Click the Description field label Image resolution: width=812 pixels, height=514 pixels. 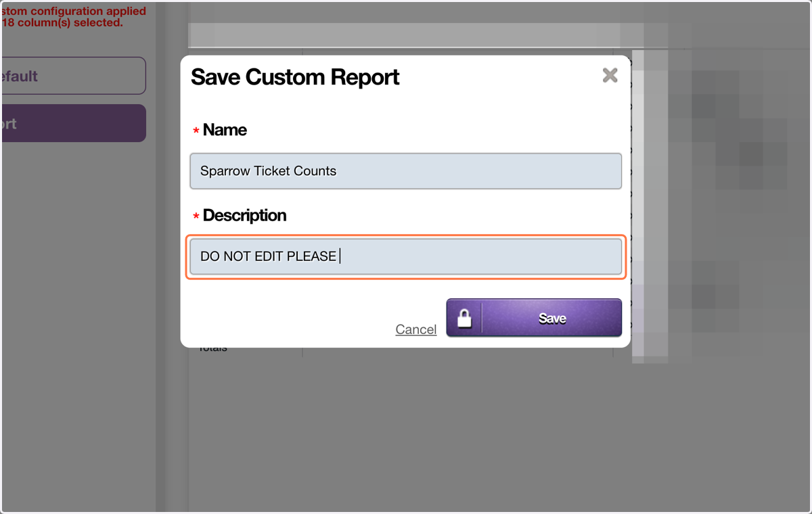[x=244, y=215]
